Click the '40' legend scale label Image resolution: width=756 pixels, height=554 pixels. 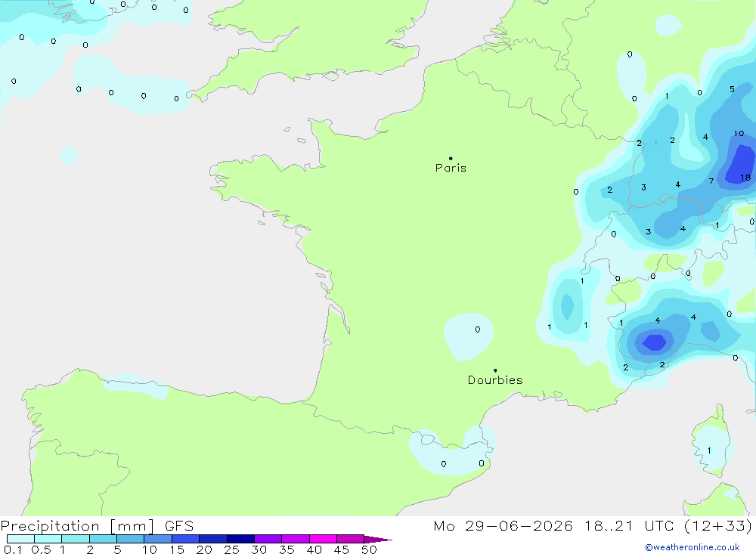314,549
